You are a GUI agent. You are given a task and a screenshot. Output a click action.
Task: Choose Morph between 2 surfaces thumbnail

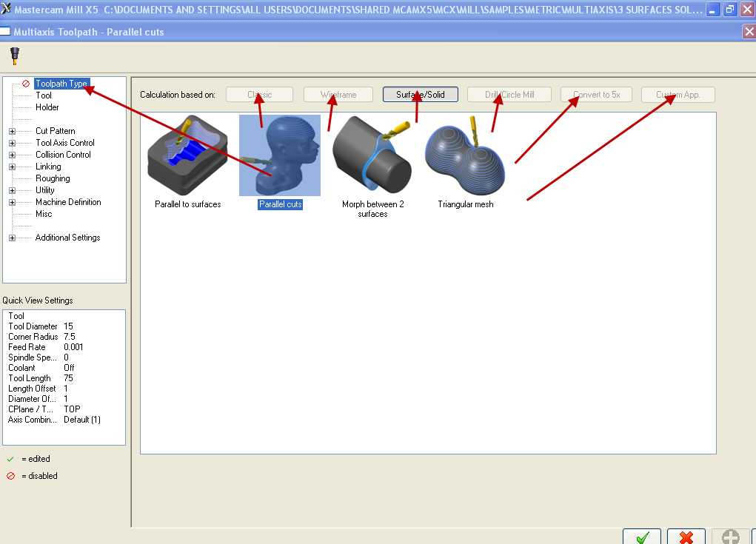coord(372,155)
